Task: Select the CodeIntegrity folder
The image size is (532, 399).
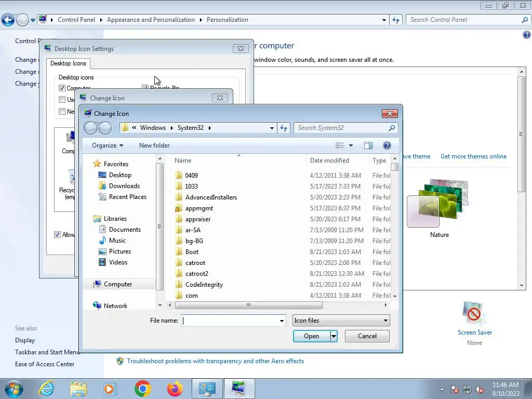Action: (204, 284)
